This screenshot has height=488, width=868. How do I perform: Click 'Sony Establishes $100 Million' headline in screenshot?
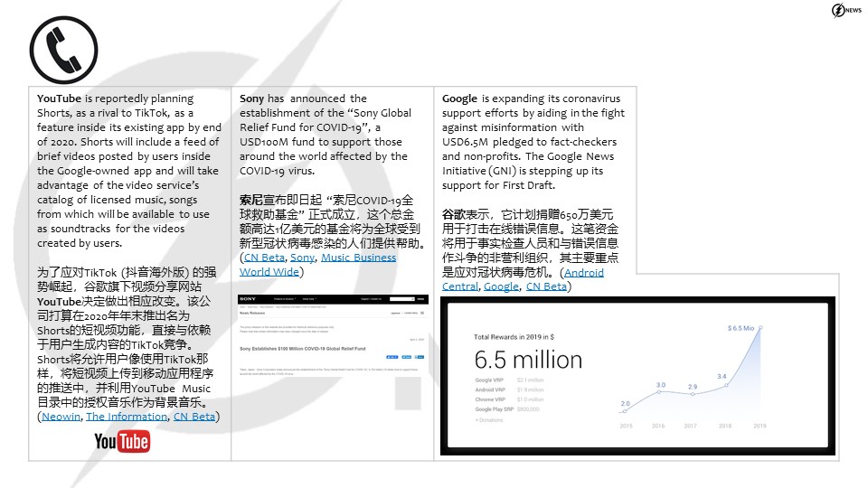303,349
